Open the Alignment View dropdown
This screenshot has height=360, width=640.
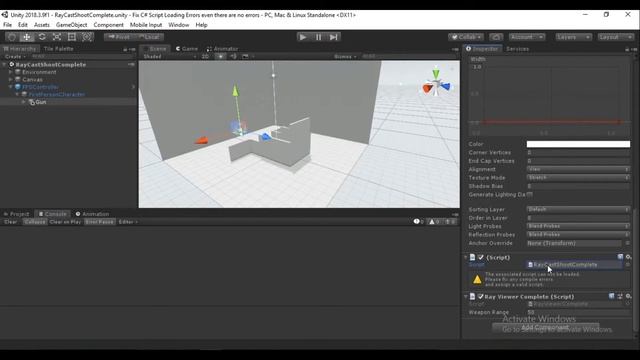point(578,169)
